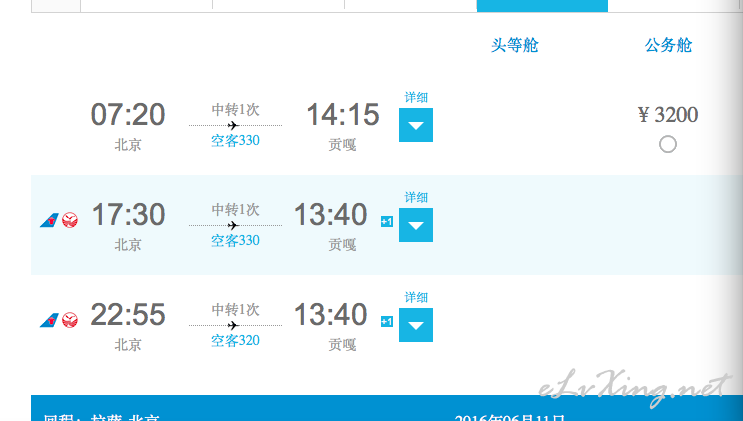743x421 pixels.
Task: Click China Southern logo on 17:30 flight
Action: (49, 220)
